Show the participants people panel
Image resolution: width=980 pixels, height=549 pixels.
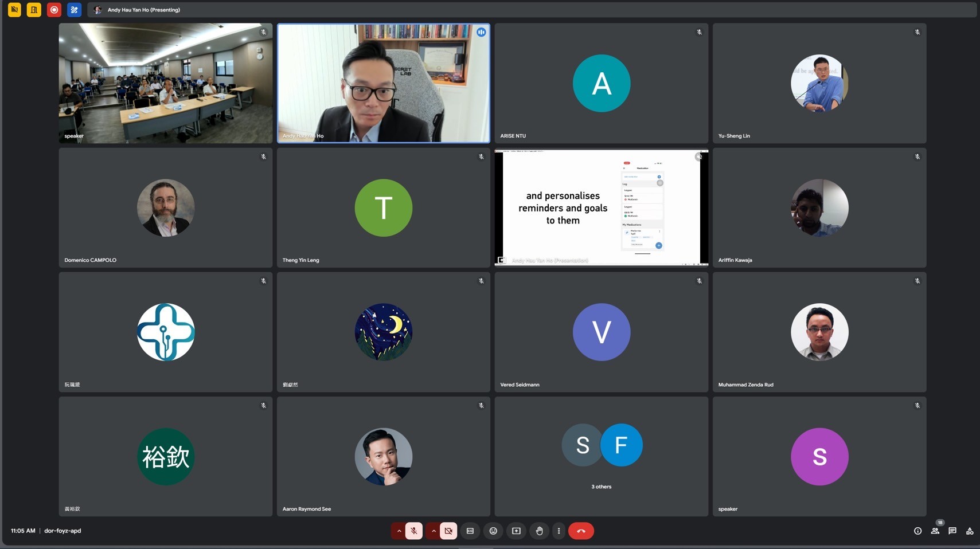tap(935, 531)
